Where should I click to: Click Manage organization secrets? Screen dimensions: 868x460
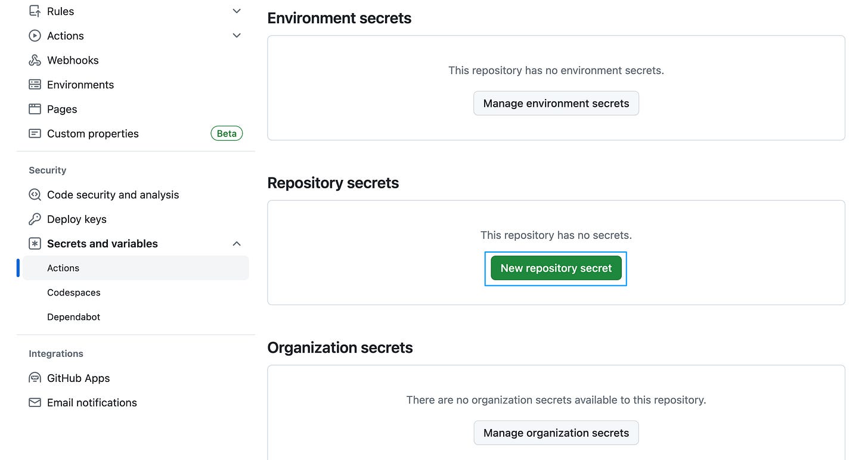(x=556, y=433)
